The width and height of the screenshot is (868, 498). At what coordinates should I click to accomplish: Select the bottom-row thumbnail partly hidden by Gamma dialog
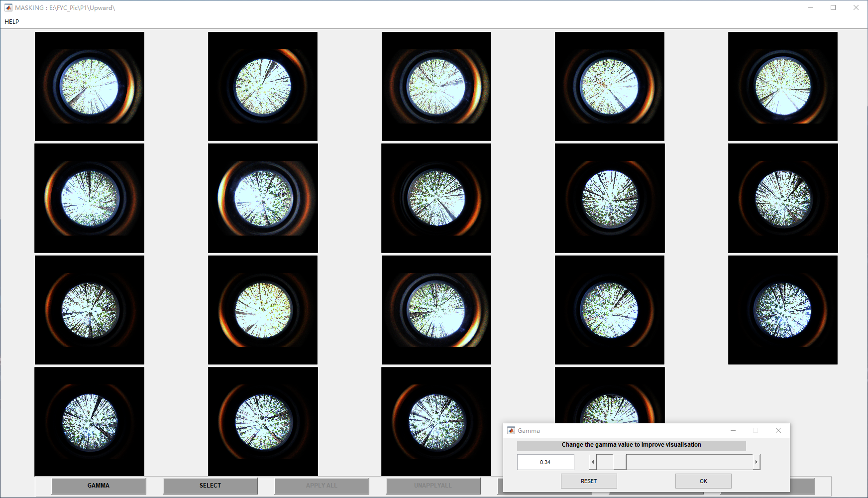pyautogui.click(x=610, y=395)
